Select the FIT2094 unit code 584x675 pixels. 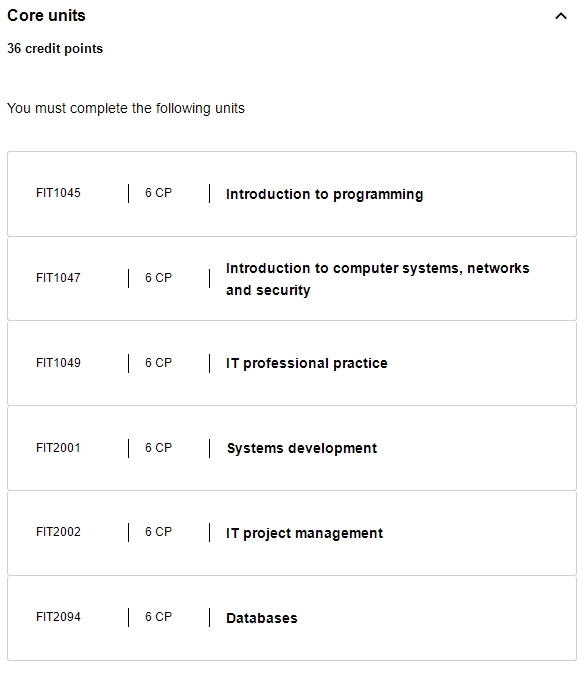(58, 617)
